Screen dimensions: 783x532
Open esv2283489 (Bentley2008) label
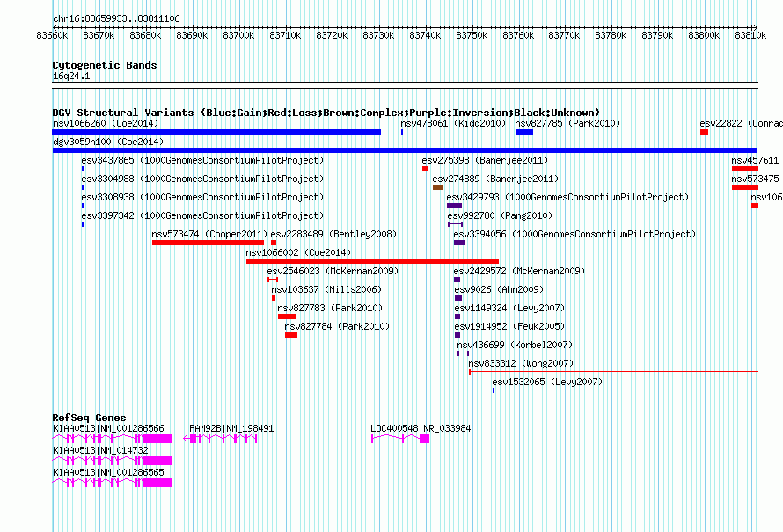pyautogui.click(x=333, y=234)
